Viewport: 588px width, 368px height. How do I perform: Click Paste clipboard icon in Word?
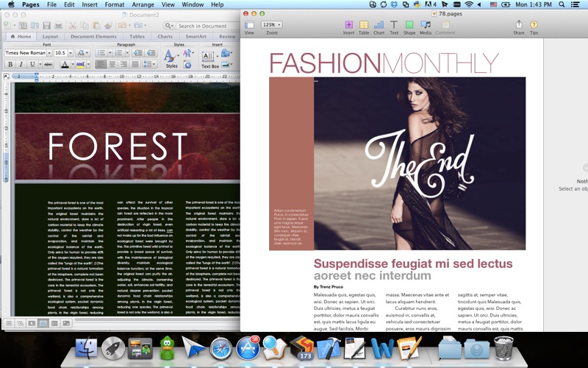coord(96,26)
